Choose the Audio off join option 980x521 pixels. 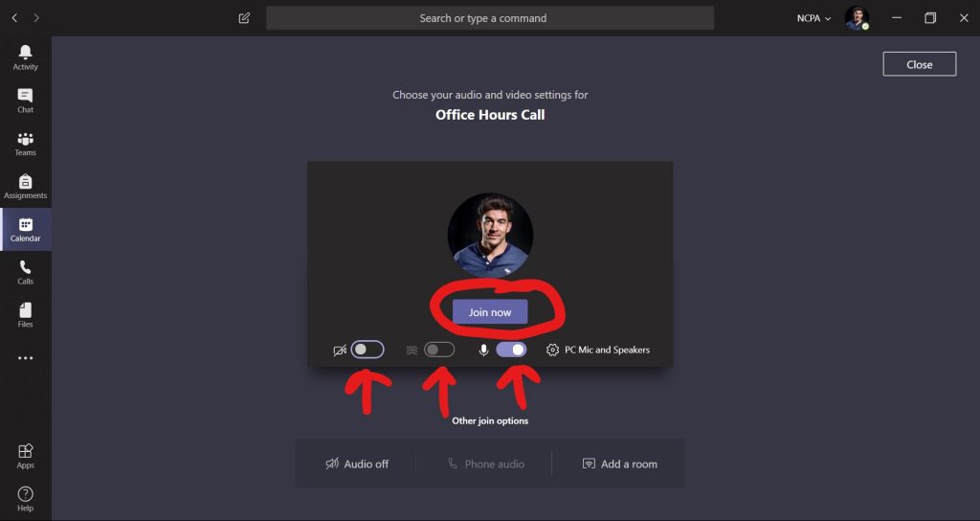357,464
